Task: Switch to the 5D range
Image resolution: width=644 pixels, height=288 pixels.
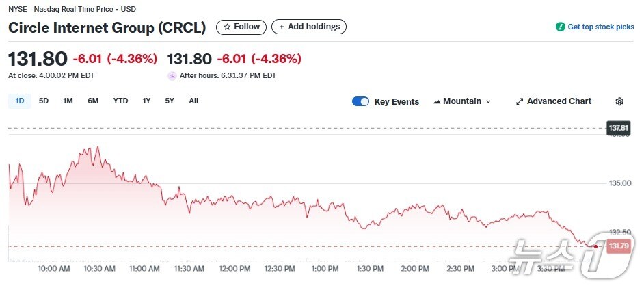Action: coord(44,101)
